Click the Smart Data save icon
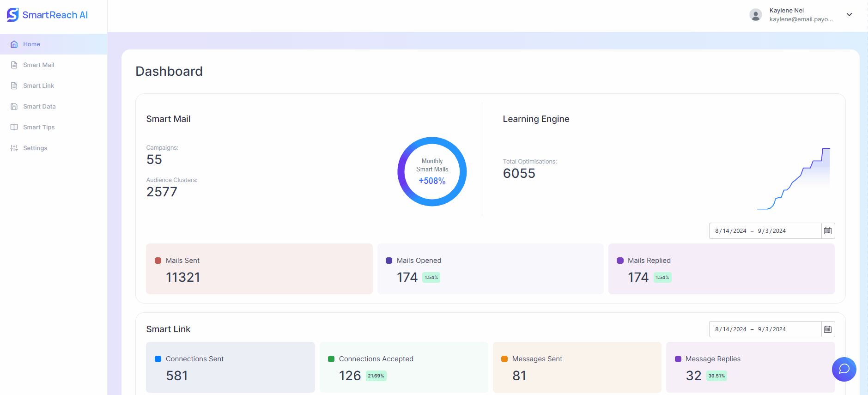 point(14,107)
